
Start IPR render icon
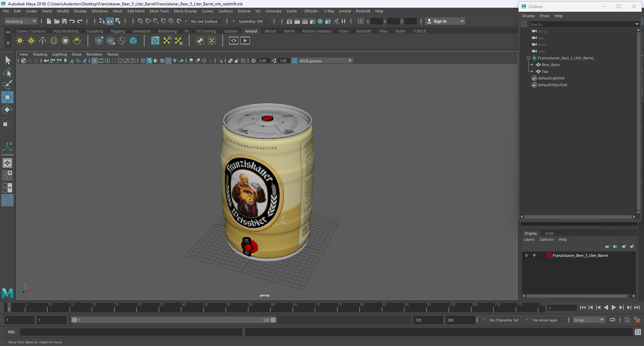point(305,21)
